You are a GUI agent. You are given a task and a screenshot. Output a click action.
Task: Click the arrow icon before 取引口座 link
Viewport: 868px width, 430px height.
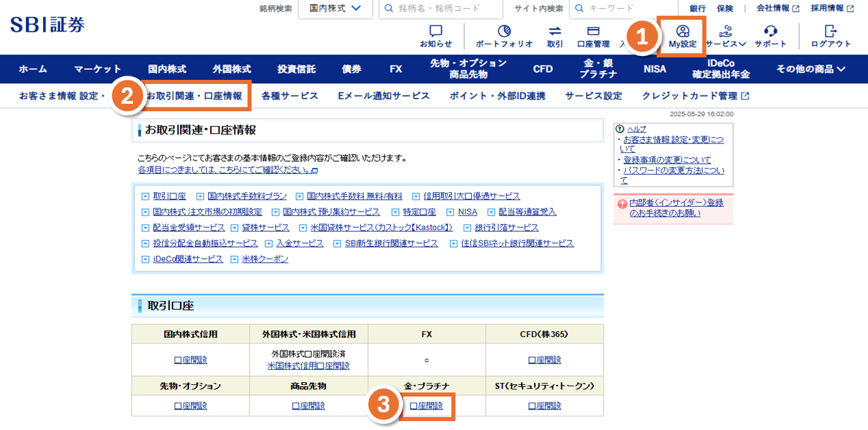tap(145, 197)
